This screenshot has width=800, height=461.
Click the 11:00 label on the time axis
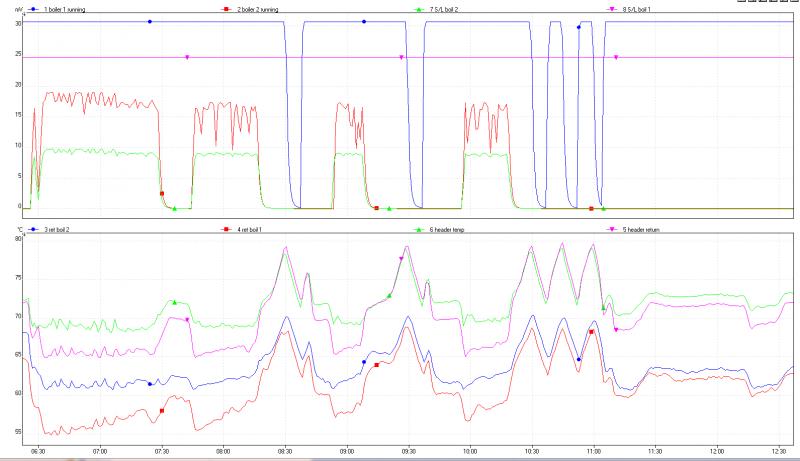coord(593,451)
